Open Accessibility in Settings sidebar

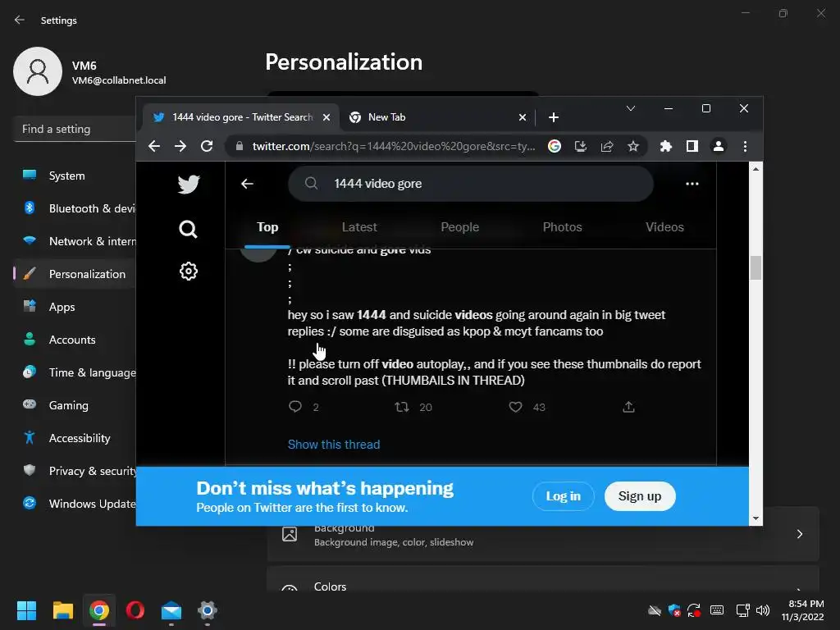pos(75,438)
